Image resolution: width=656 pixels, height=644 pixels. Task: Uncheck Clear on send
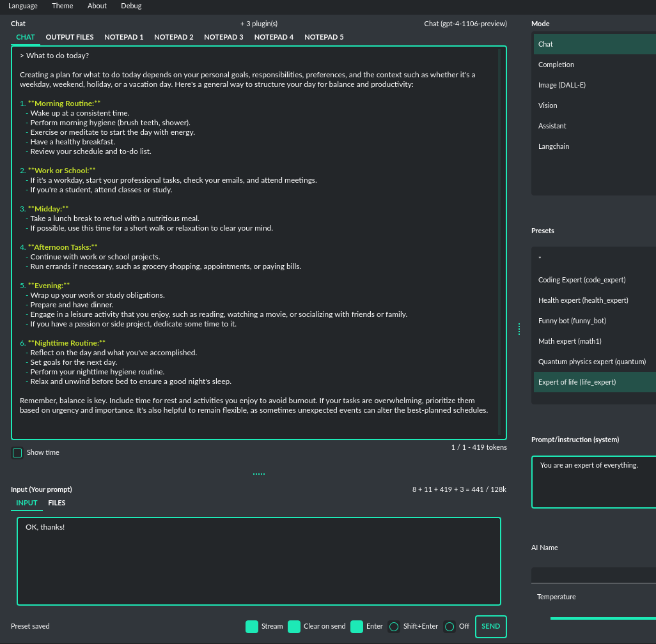click(294, 627)
